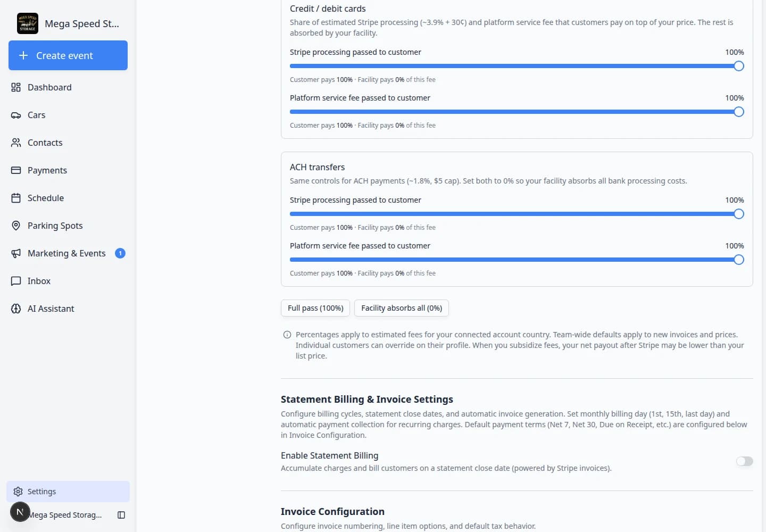Click the Credit / debit cards heading
Image resolution: width=766 pixels, height=532 pixels.
coord(328,9)
